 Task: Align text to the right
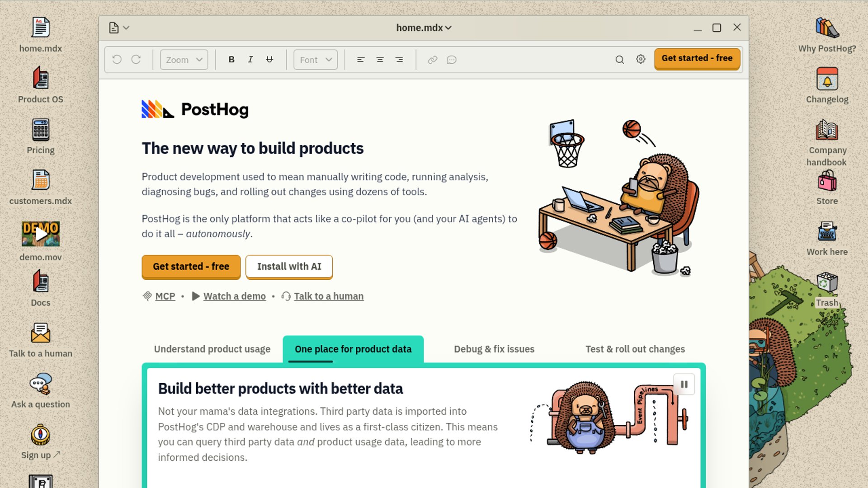(x=399, y=60)
